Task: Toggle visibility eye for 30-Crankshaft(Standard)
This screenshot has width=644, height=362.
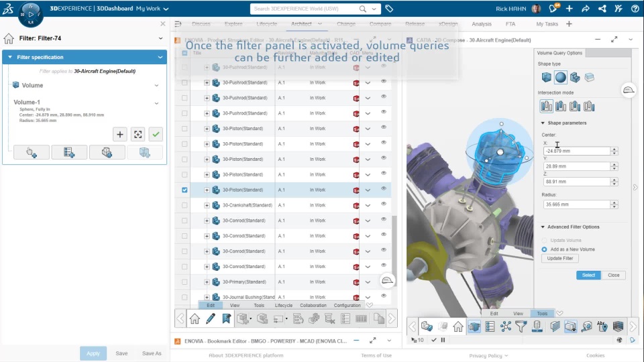Action: coord(384,204)
